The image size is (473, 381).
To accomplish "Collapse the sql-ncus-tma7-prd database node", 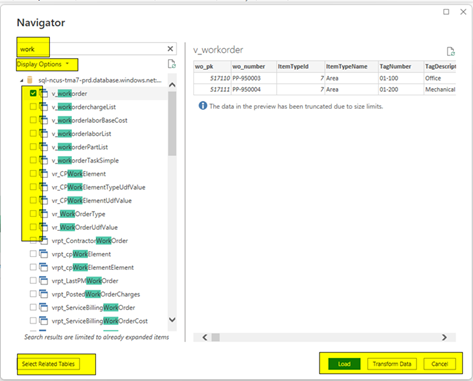I will (x=22, y=80).
